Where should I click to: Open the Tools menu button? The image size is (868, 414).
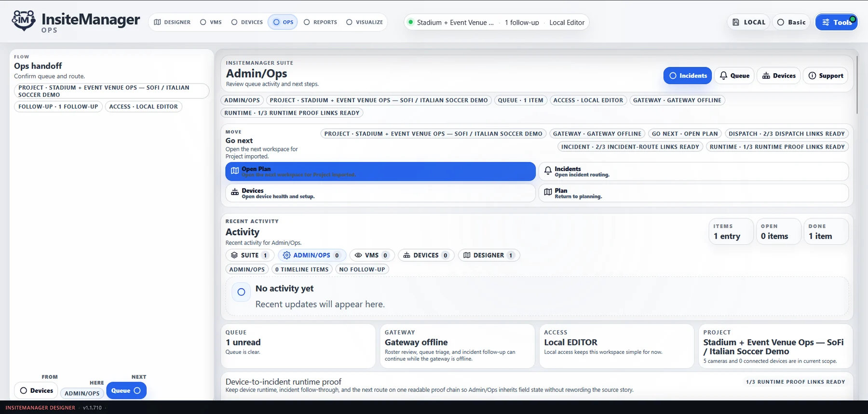[x=837, y=22]
